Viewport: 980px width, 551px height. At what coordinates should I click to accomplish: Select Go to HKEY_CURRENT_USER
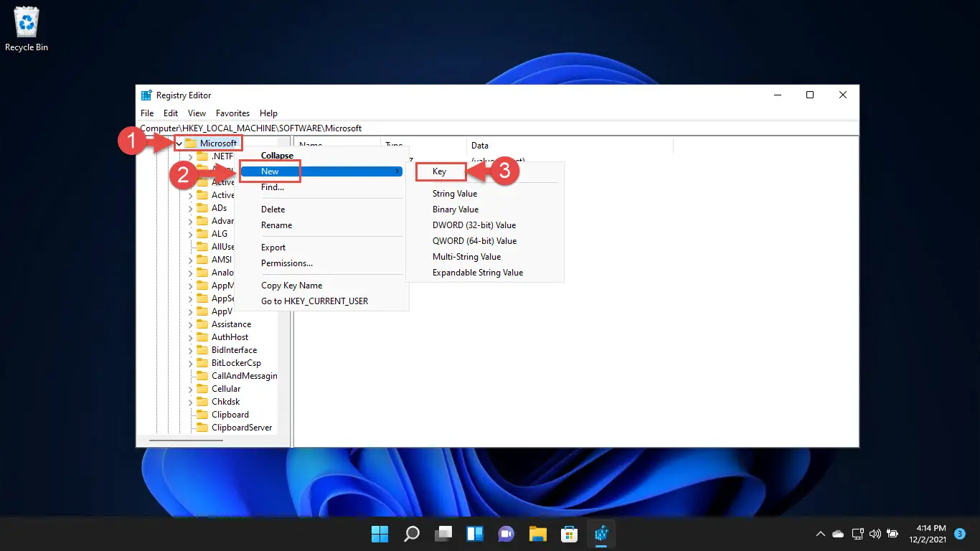coord(322,301)
